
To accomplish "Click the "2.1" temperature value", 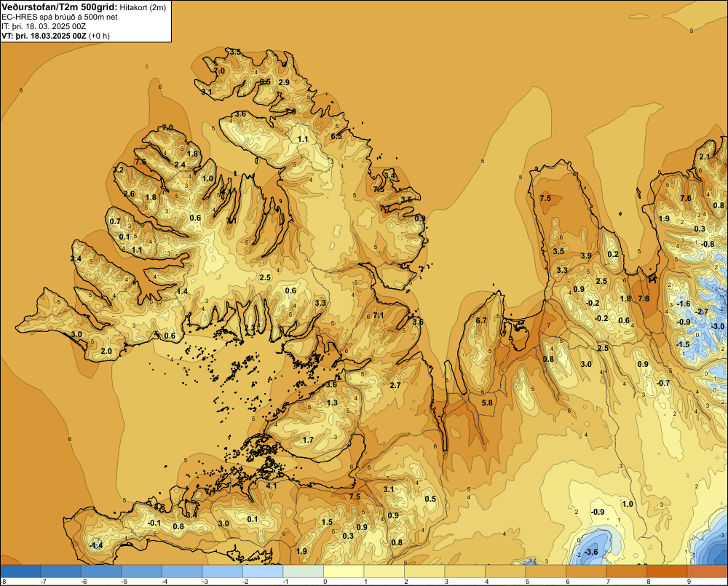I will [705, 157].
